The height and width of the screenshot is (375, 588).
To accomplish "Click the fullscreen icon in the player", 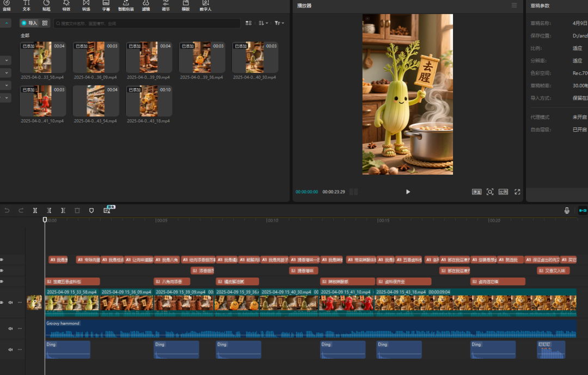I will click(517, 192).
